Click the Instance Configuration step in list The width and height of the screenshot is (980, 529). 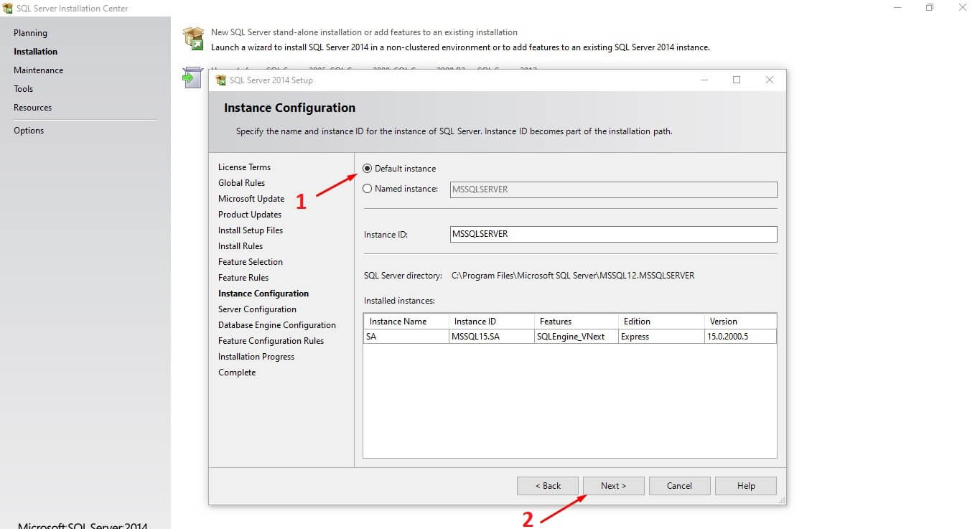pyautogui.click(x=263, y=294)
